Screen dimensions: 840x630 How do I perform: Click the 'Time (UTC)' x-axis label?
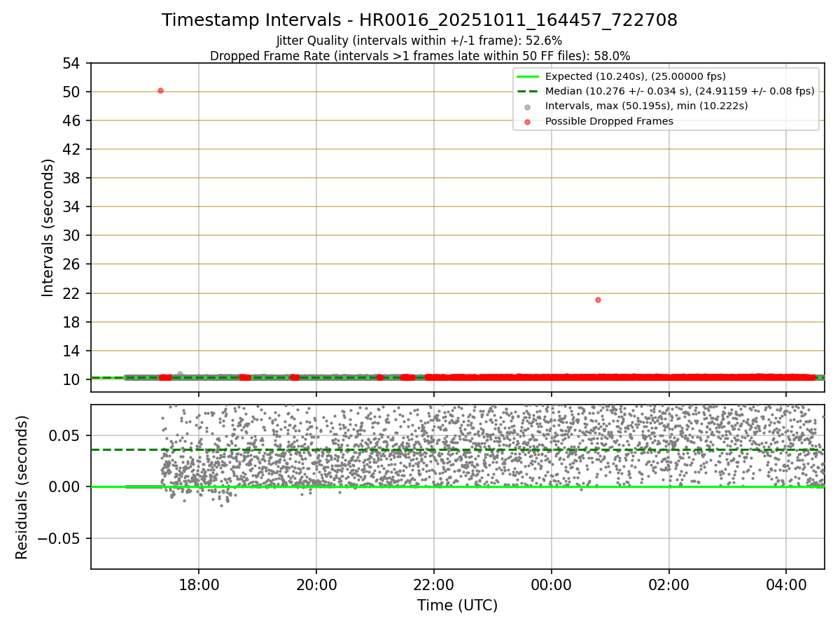click(x=457, y=605)
